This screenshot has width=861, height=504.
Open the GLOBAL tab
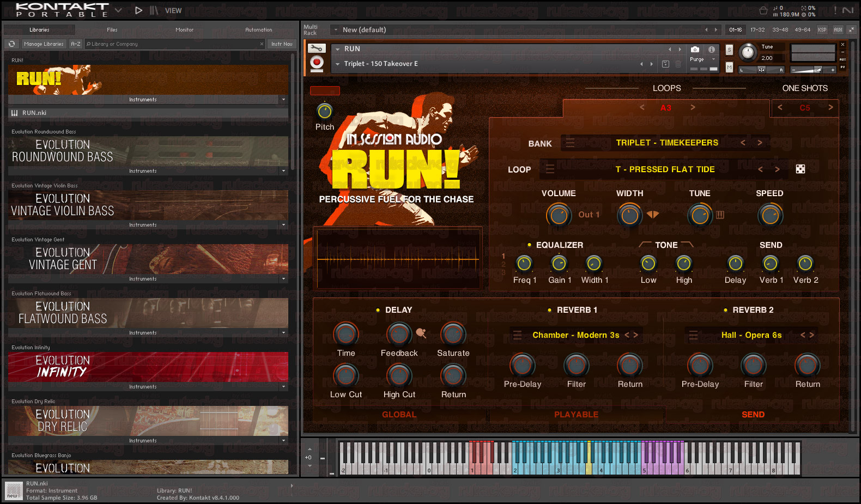click(399, 415)
